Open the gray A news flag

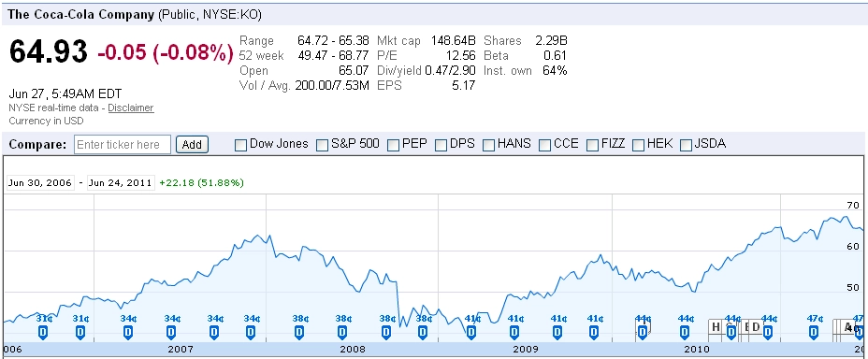point(847,327)
